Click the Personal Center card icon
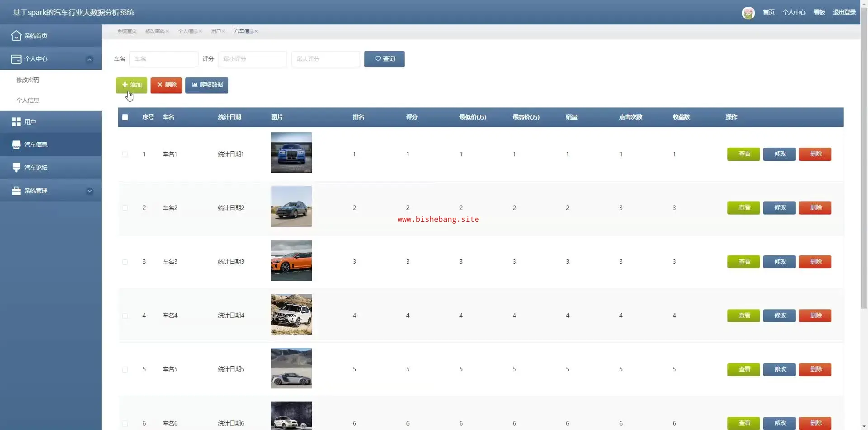The height and width of the screenshot is (430, 868). coord(16,59)
